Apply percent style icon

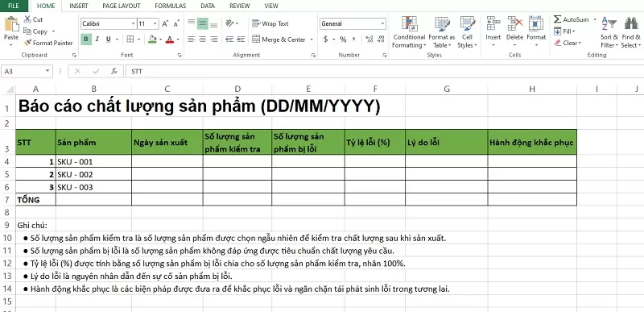click(343, 40)
